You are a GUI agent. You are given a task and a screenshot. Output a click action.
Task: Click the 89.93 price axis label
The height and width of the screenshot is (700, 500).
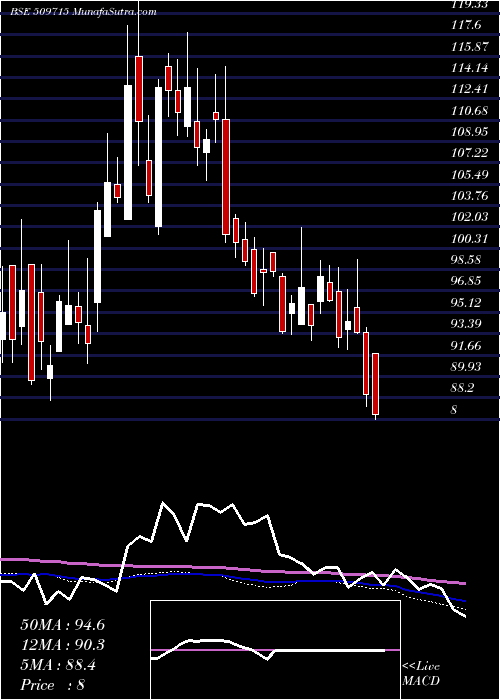467,367
